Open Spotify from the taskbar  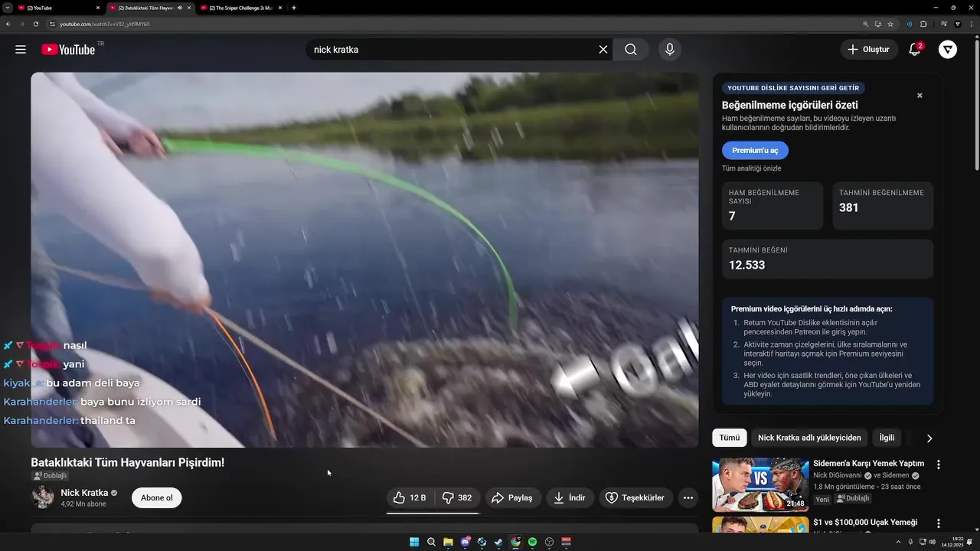coord(532,542)
